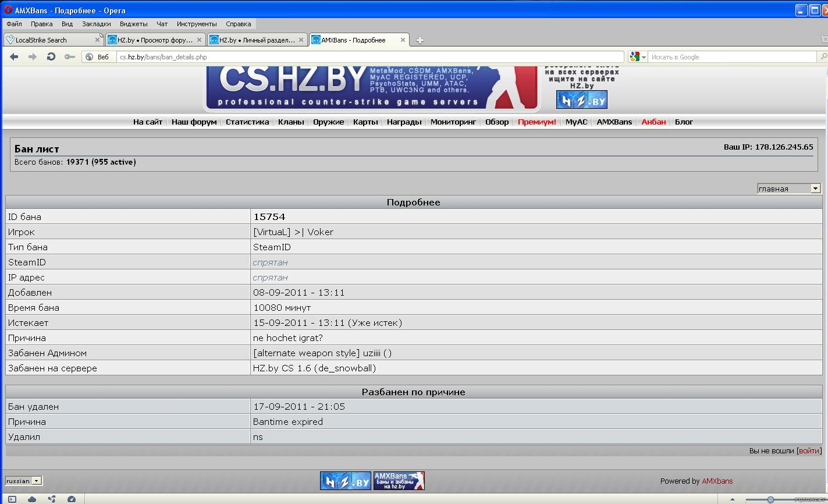The image size is (828, 504).
Task: Reload the page with refresh icon
Action: 51,56
